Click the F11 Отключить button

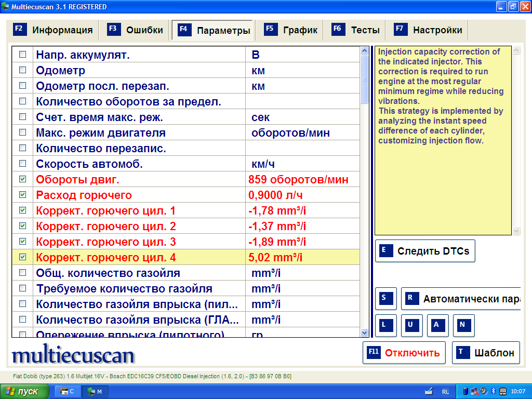click(x=404, y=353)
